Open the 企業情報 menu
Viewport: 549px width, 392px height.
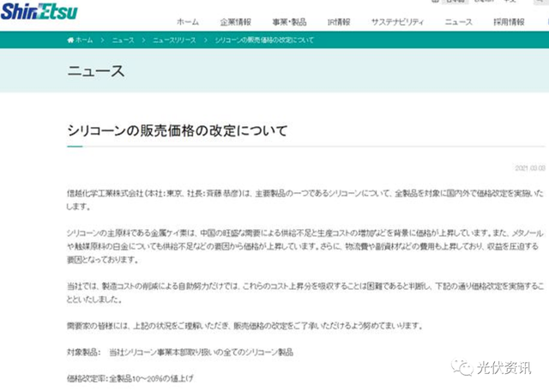[235, 22]
